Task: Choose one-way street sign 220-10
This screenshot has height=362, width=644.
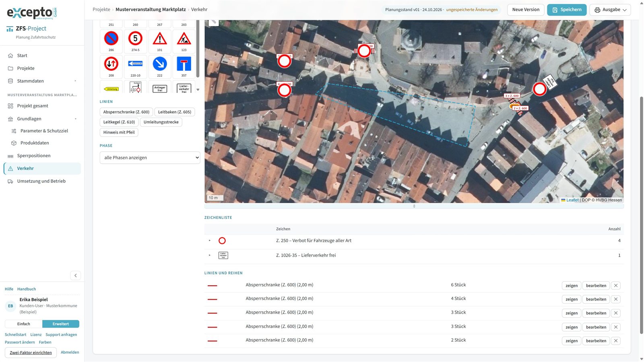Action: tap(135, 66)
